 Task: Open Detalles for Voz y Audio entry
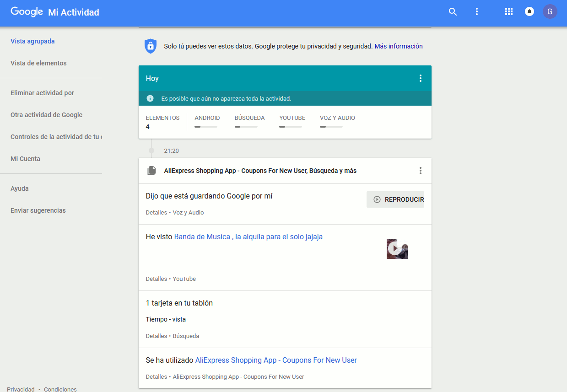pyautogui.click(x=156, y=213)
